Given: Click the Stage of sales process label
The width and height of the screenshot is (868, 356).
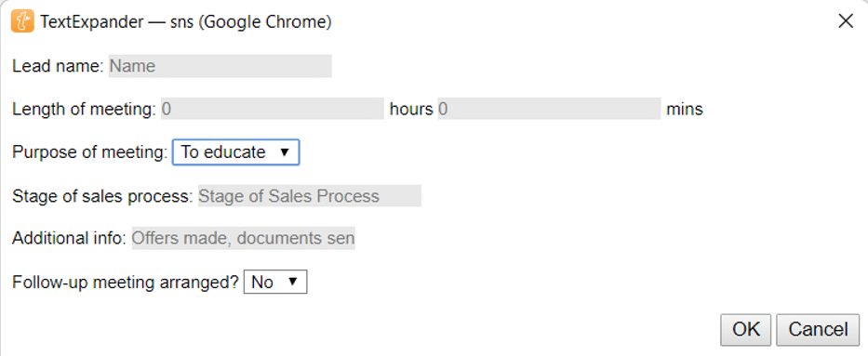Looking at the screenshot, I should [x=103, y=196].
